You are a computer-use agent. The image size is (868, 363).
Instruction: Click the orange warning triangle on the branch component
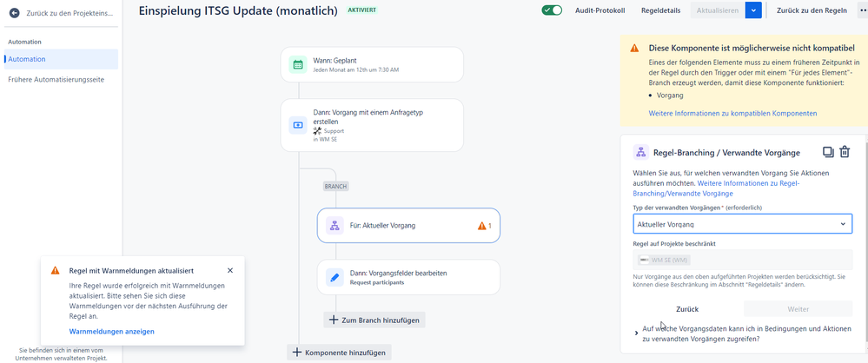[481, 226]
